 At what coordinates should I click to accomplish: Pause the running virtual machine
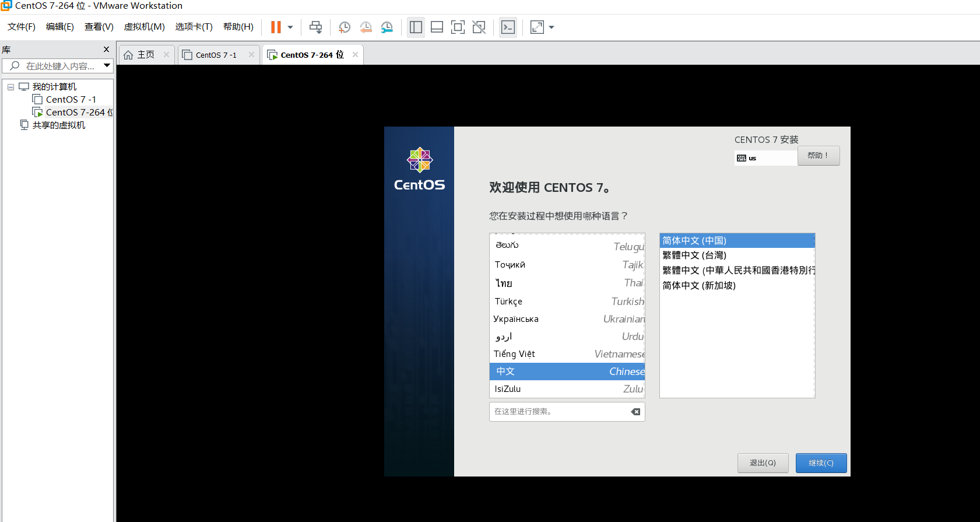pos(276,27)
